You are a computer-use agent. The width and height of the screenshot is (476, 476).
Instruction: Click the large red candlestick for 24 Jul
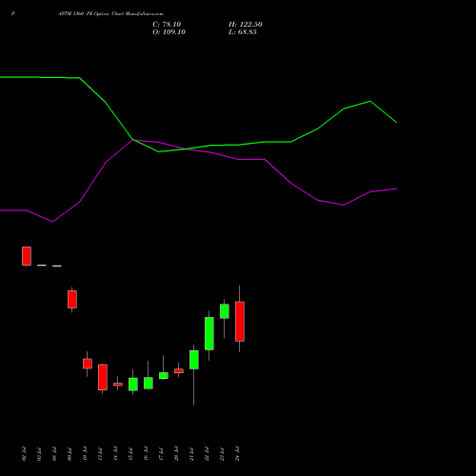(x=240, y=322)
